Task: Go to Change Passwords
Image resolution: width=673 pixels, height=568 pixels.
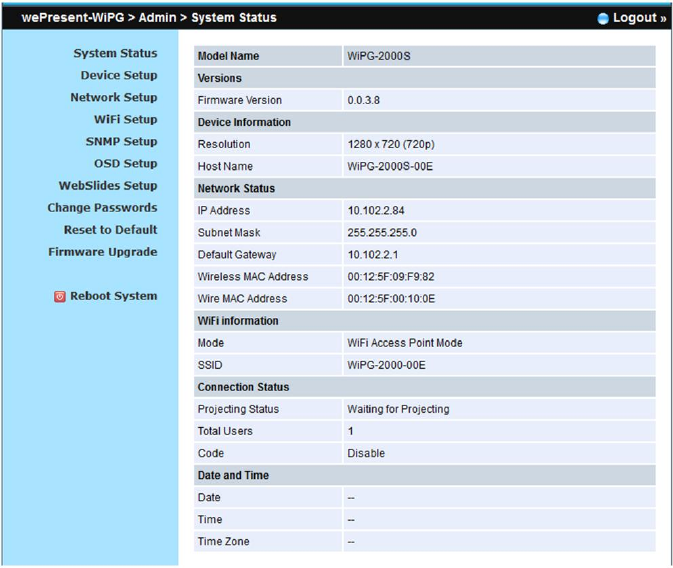Action: click(102, 208)
